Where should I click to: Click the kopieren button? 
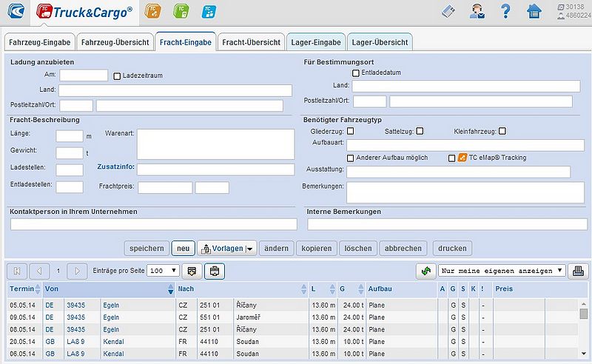[317, 249]
